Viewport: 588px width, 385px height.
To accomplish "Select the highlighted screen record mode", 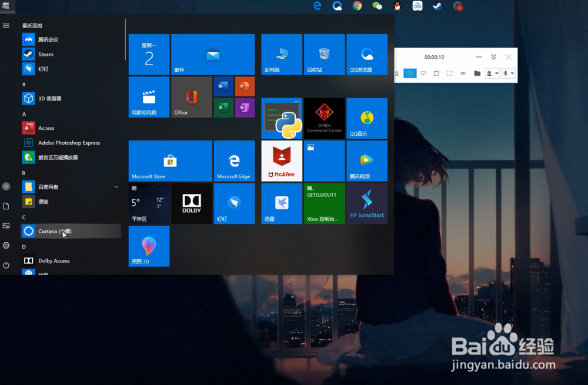I will [410, 73].
